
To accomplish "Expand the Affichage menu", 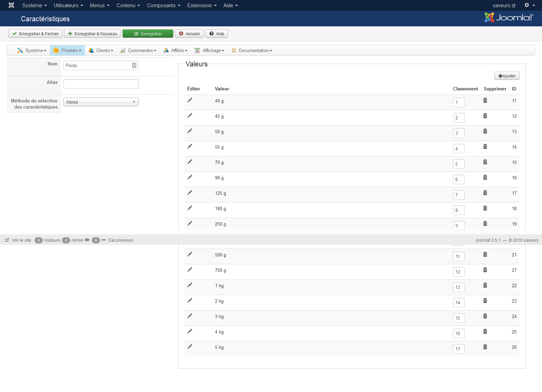I will (x=209, y=50).
